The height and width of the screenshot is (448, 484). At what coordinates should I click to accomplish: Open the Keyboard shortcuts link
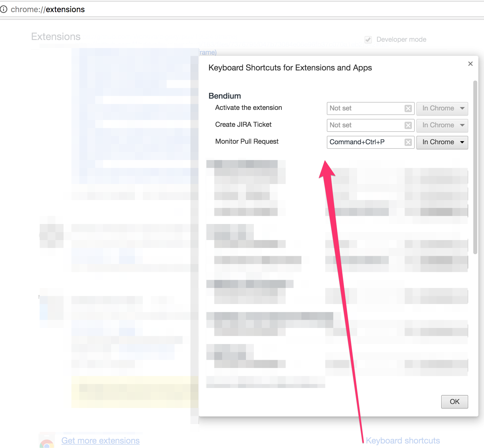click(403, 440)
